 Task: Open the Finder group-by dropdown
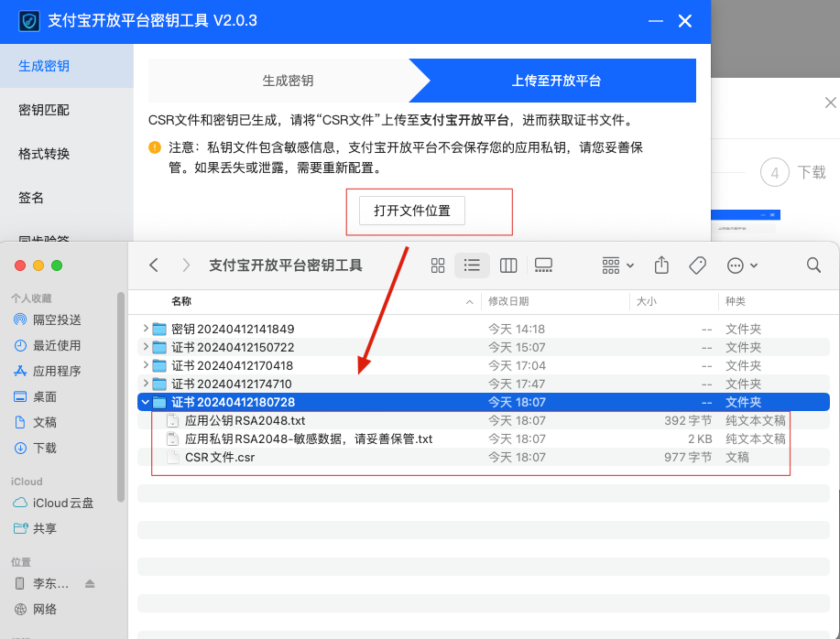(x=618, y=265)
